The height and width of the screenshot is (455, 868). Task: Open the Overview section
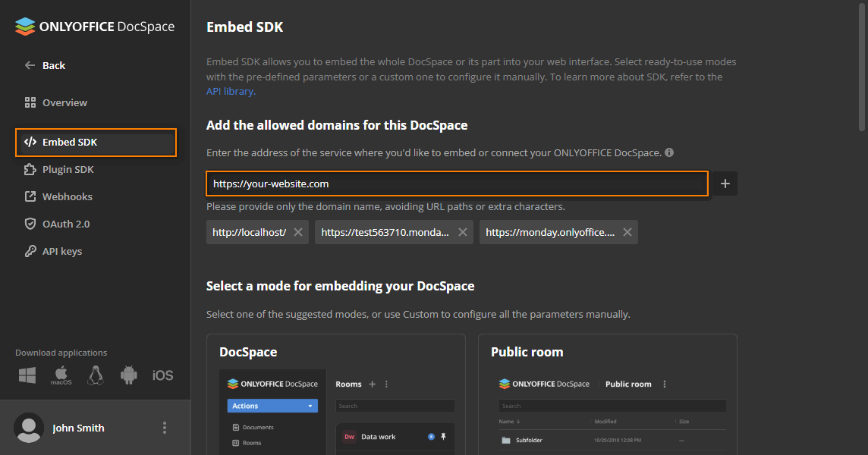[x=56, y=102]
